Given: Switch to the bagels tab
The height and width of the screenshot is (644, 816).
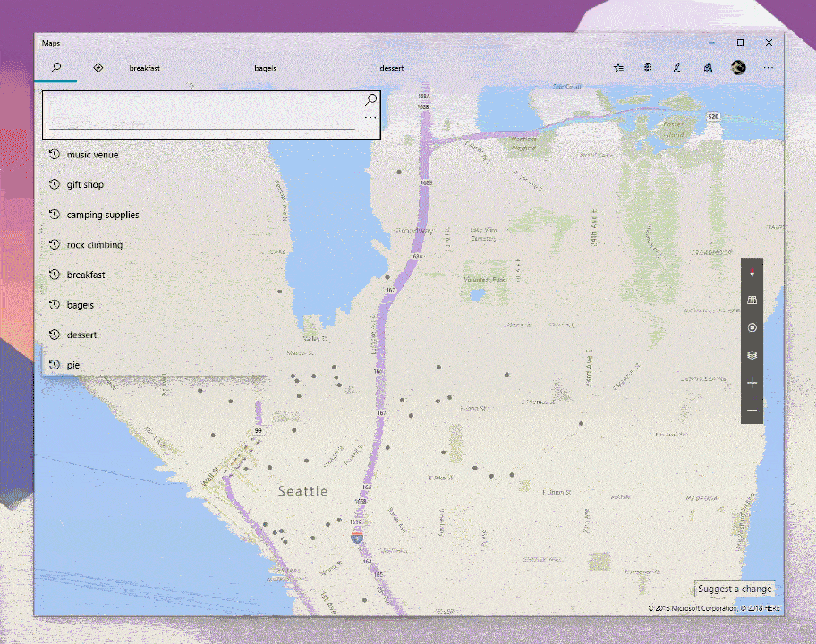Looking at the screenshot, I should coord(266,68).
